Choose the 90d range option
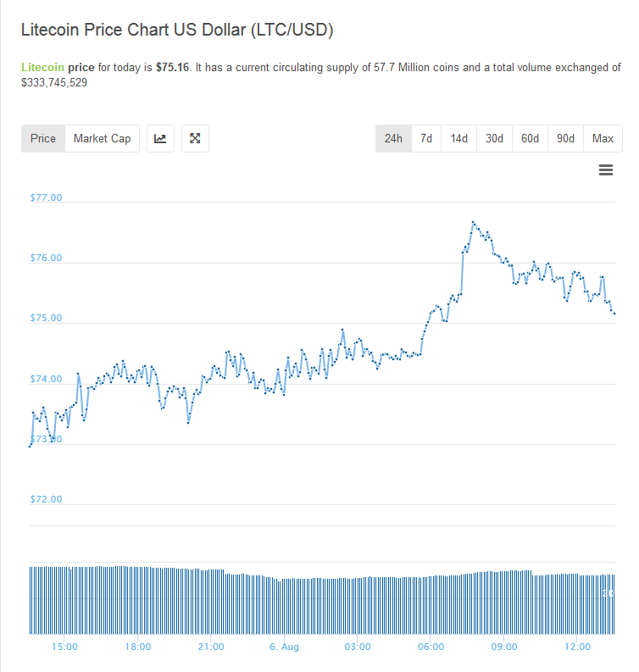This screenshot has height=672, width=639. click(565, 138)
